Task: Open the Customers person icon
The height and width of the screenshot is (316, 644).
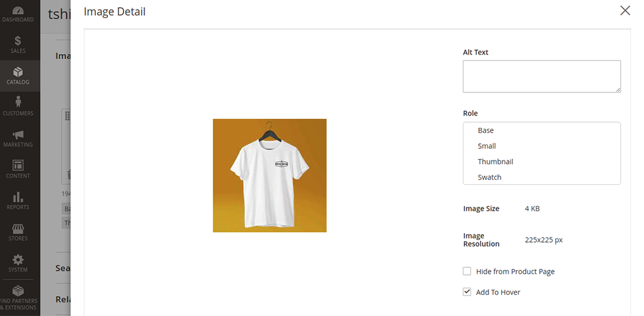Action: [18, 103]
